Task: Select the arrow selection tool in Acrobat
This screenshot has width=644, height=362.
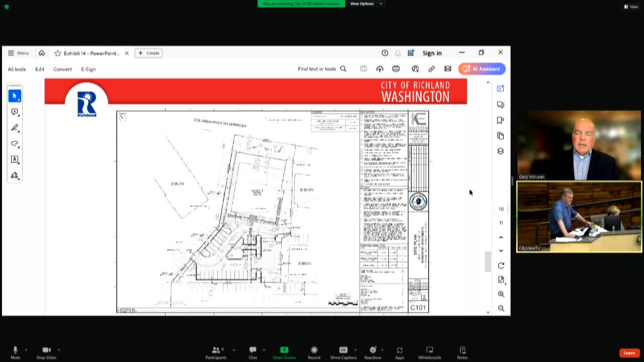Action: coord(15,96)
